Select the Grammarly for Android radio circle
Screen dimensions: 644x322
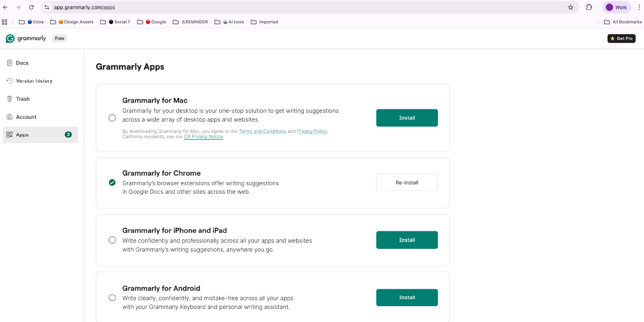click(x=112, y=297)
